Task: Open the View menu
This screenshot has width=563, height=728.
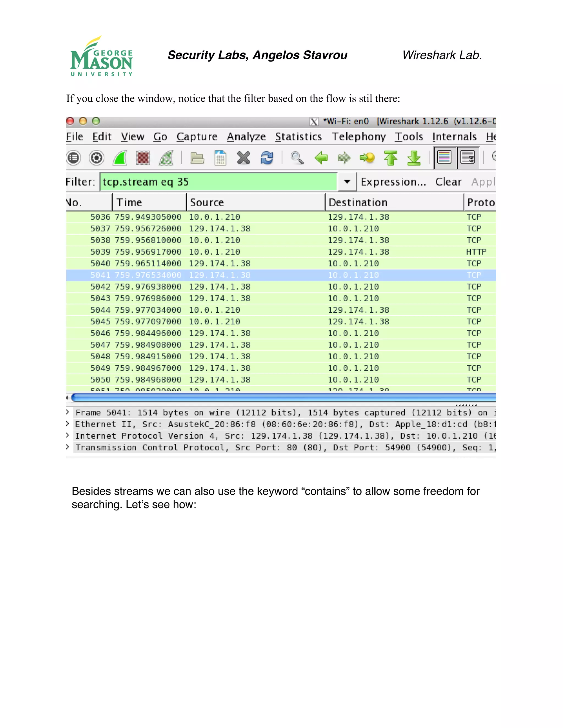Action: 133,137
